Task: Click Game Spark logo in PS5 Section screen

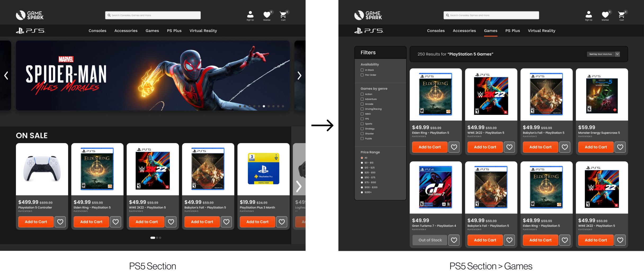Action: click(x=30, y=15)
